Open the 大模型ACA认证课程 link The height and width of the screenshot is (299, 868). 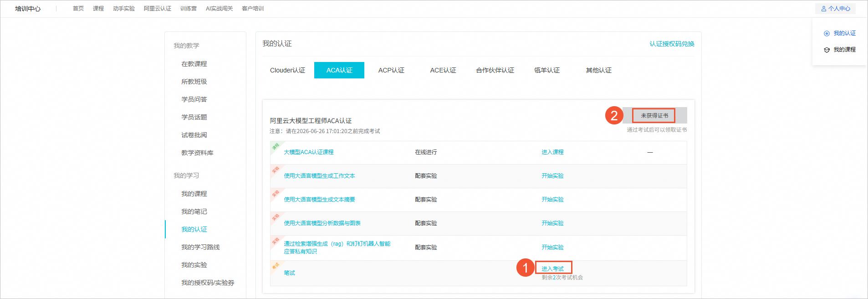coord(309,152)
